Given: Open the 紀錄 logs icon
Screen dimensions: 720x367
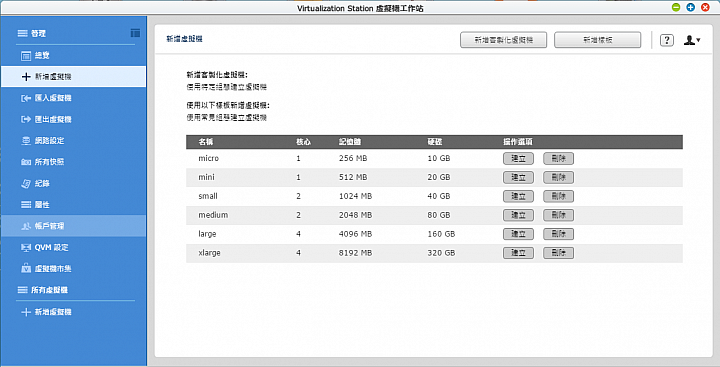Looking at the screenshot, I should [26, 183].
